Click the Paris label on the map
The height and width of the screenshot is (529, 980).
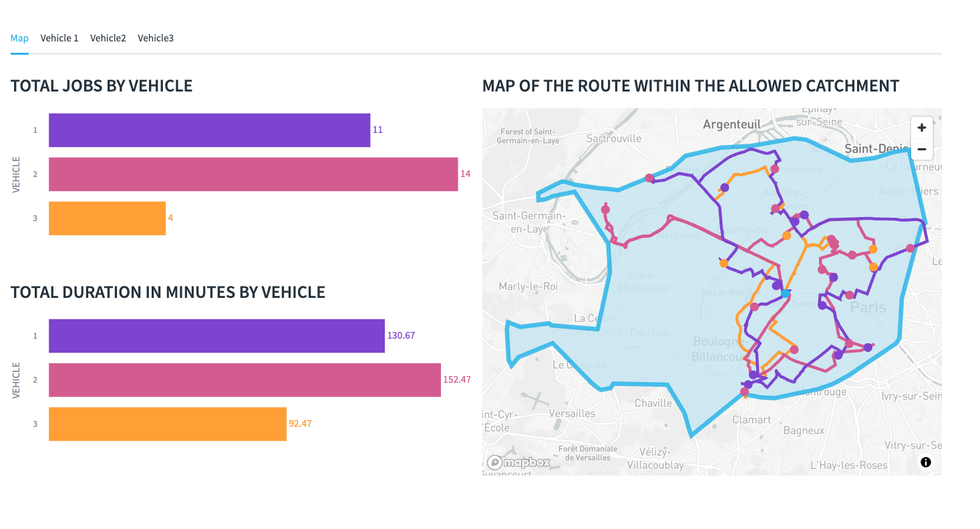pyautogui.click(x=868, y=308)
